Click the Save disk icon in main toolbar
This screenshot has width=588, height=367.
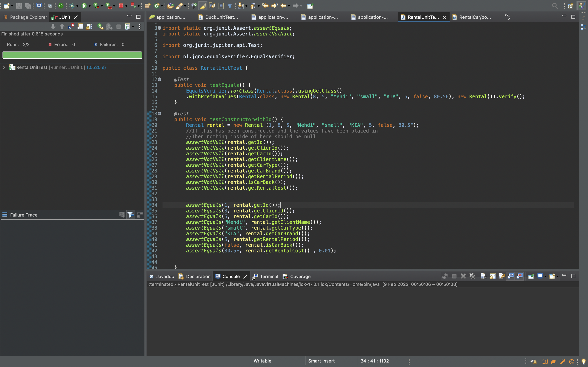[x=19, y=6]
